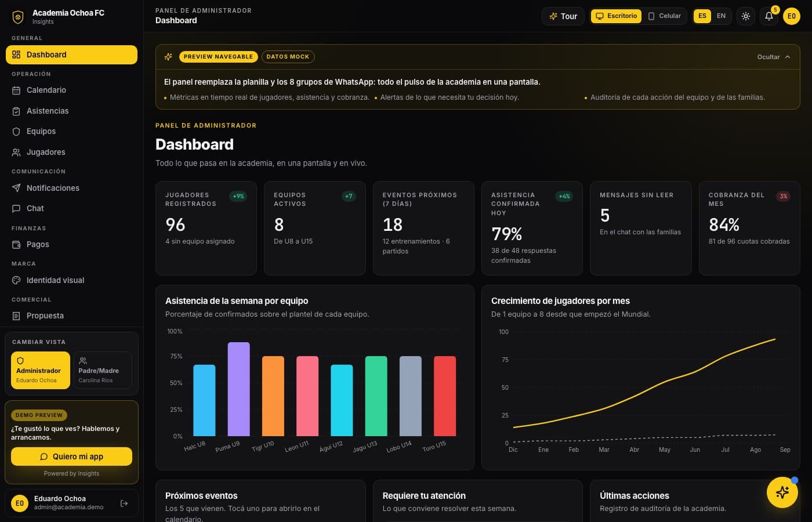Toggle the light/dark theme sun icon
Viewport: 812px width, 522px height.
click(x=746, y=16)
